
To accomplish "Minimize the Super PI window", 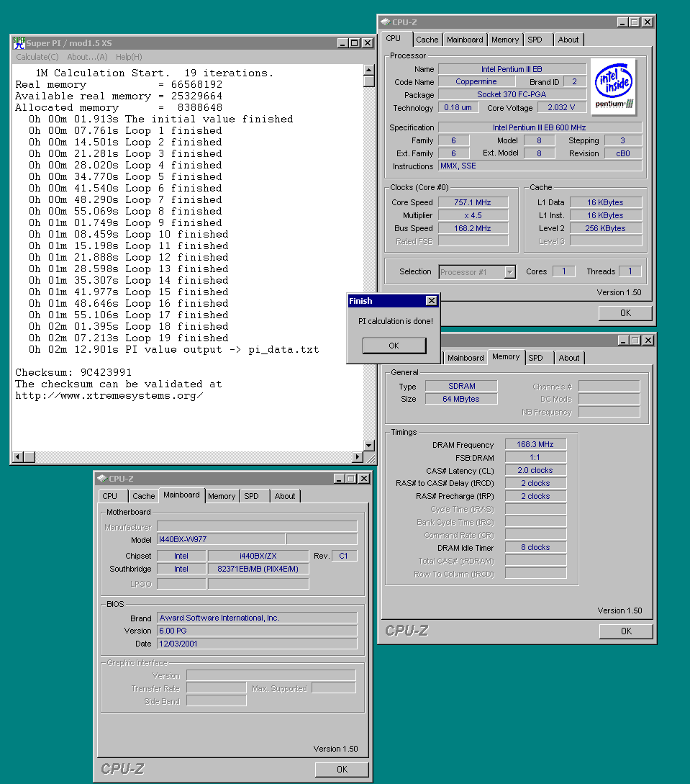I will pos(342,43).
